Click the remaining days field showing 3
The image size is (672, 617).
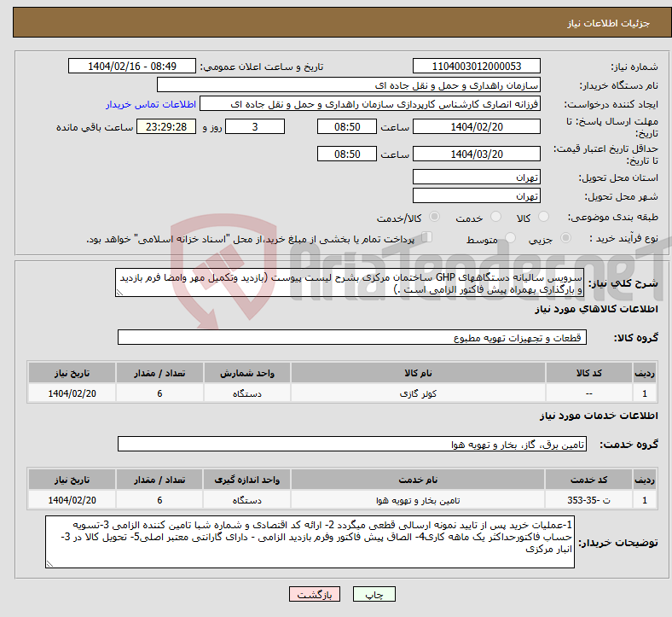[x=255, y=127]
